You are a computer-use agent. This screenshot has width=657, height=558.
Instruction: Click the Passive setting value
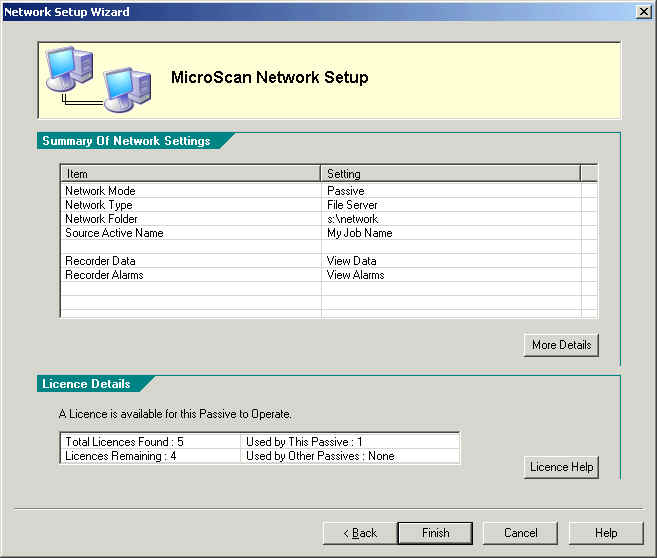pos(346,191)
